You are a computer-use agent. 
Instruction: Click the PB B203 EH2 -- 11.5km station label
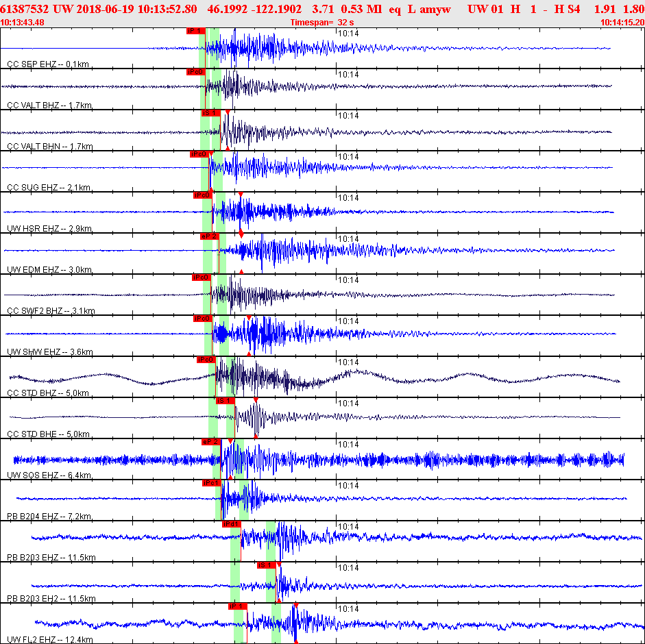tap(51, 599)
